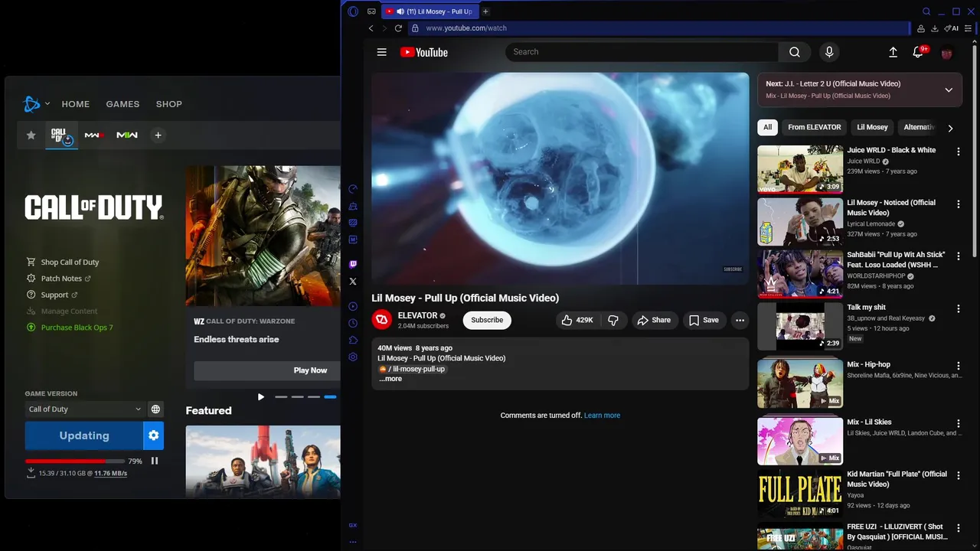The image size is (980, 551).
Task: Open Battle.net GAMES tab
Action: pos(122,104)
